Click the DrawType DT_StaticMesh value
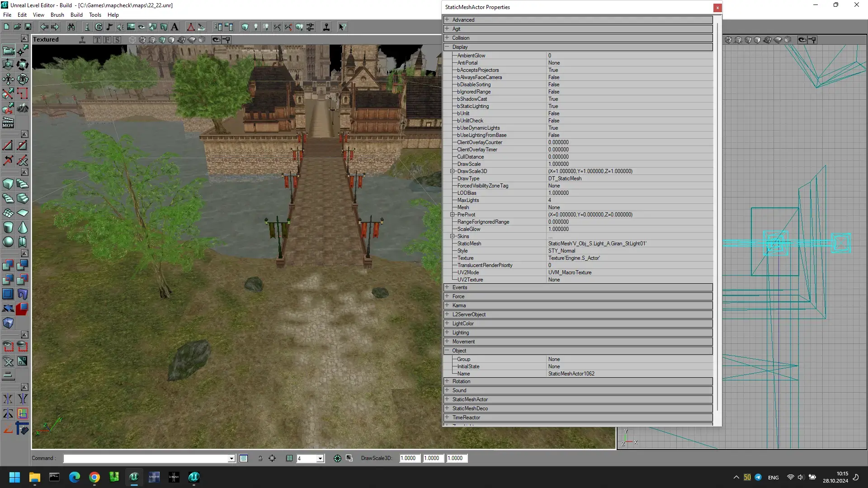868x488 pixels. (629, 178)
